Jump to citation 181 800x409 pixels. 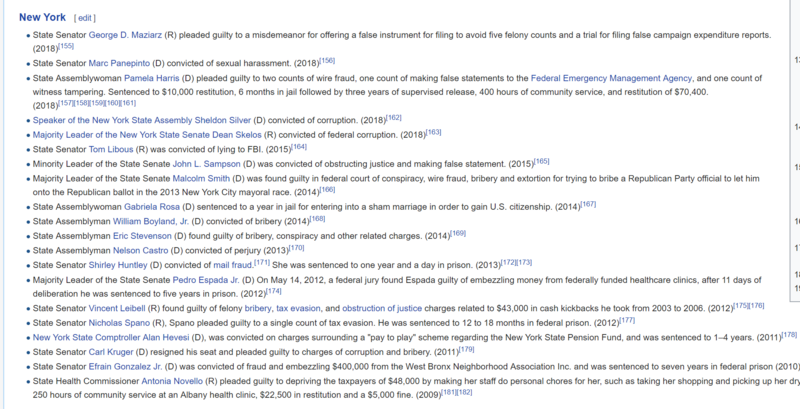pos(447,392)
